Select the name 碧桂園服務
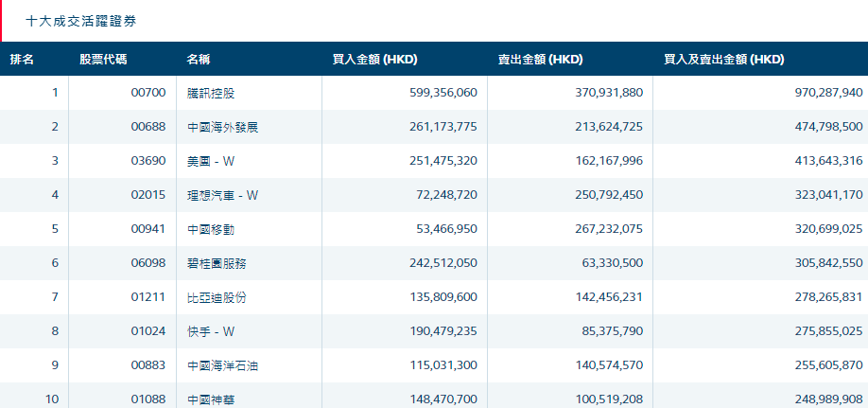Image resolution: width=868 pixels, height=408 pixels. pyautogui.click(x=217, y=263)
